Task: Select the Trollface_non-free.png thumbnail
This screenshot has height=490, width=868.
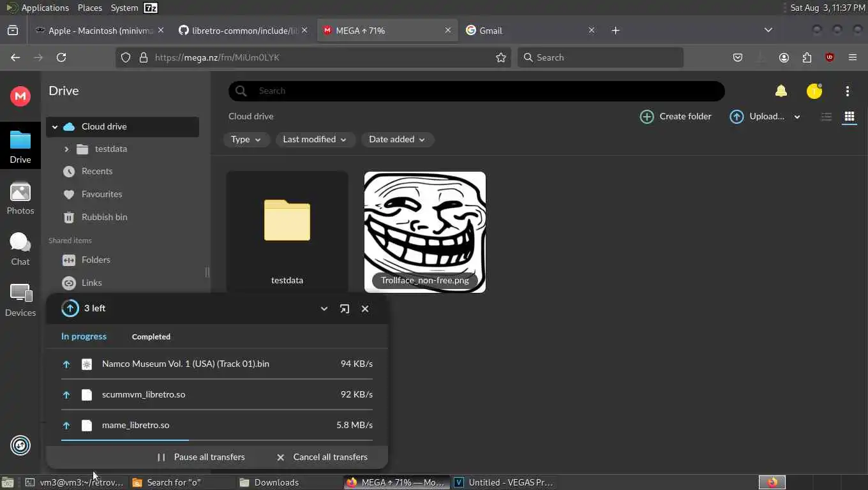Action: point(425,232)
